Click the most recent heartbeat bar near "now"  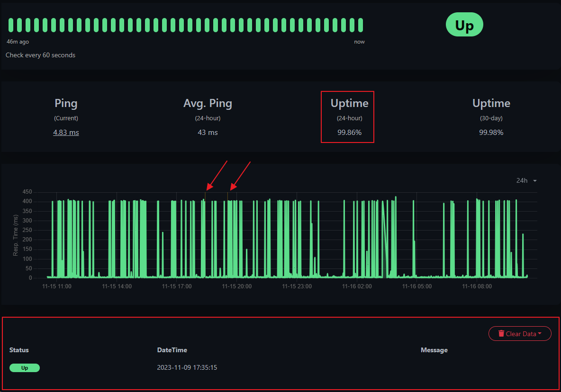(x=360, y=24)
